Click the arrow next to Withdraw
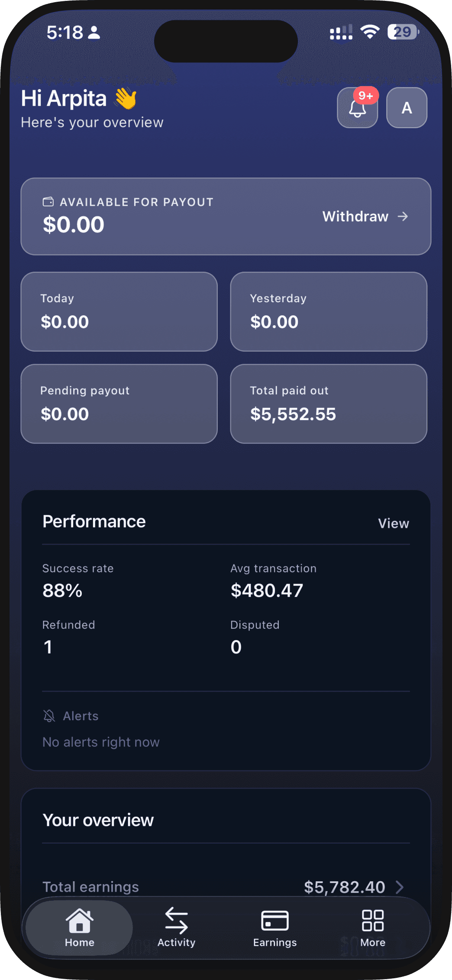 403,216
